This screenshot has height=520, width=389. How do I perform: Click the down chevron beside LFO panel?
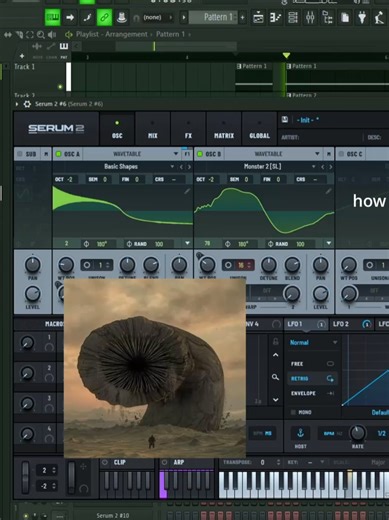(275, 400)
